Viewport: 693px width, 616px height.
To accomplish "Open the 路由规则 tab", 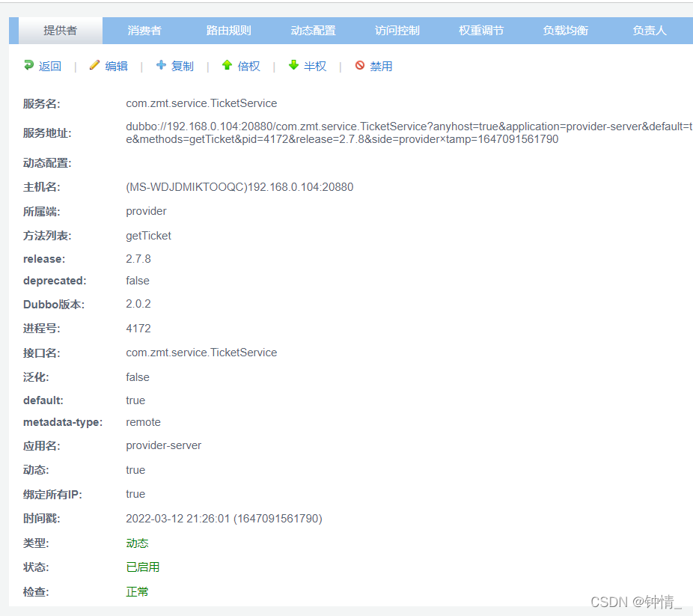I will point(228,31).
